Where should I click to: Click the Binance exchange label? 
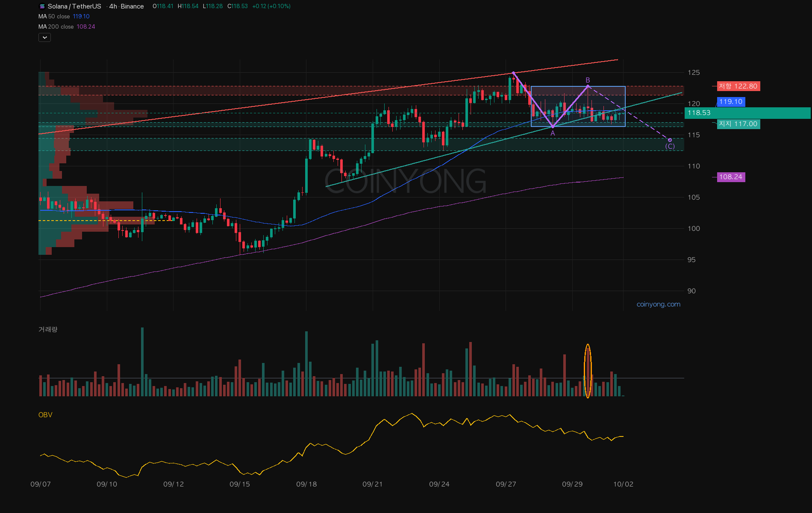pos(132,6)
